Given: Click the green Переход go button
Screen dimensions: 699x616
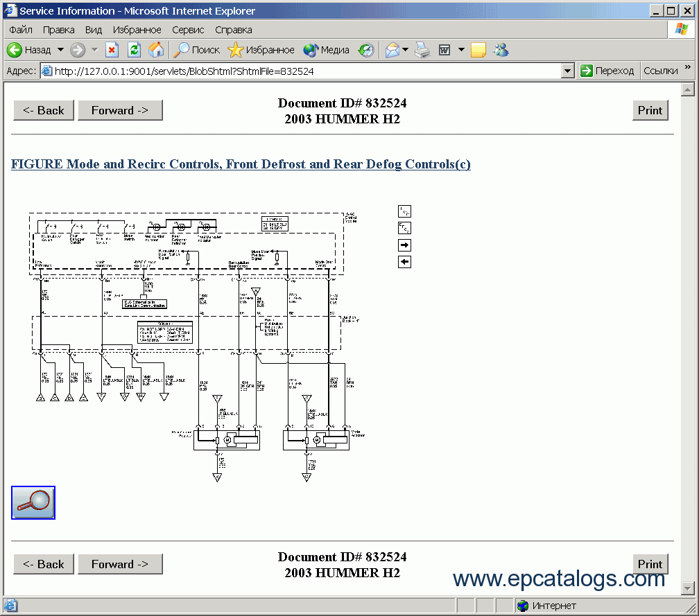Looking at the screenshot, I should 607,71.
